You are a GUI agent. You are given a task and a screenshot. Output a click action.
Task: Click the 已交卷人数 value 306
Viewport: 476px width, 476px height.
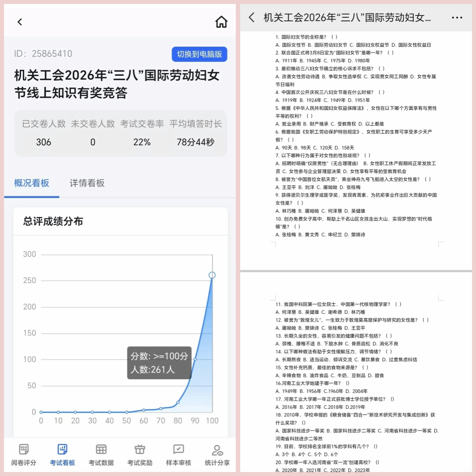pyautogui.click(x=44, y=142)
